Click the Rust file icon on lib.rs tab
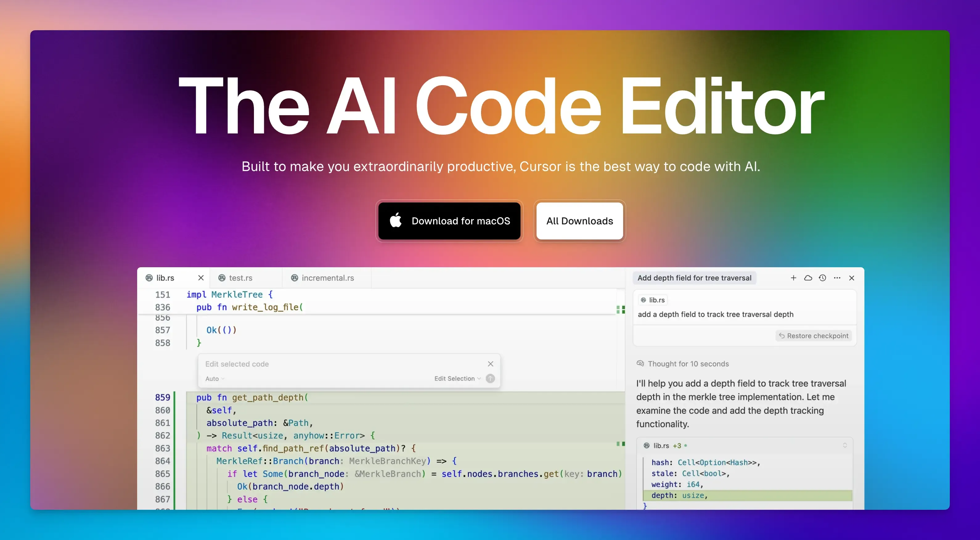This screenshot has width=980, height=540. tap(149, 278)
